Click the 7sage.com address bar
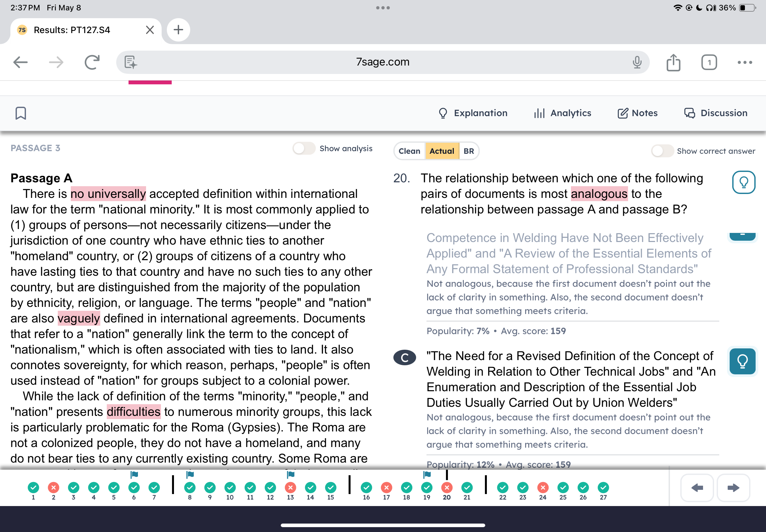 [x=383, y=62]
